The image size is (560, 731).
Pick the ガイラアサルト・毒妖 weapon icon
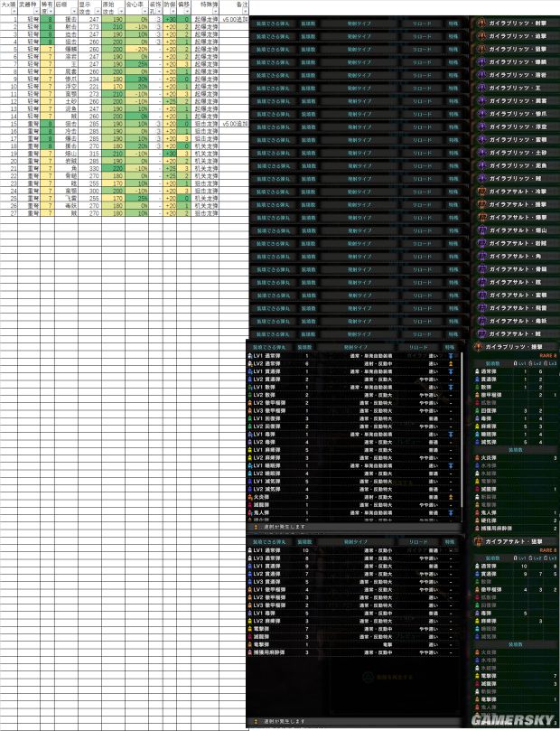coord(482,320)
